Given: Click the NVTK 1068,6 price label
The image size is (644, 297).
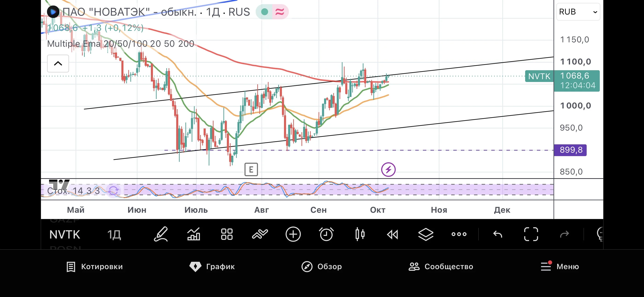Looking at the screenshot, I should point(577,81).
